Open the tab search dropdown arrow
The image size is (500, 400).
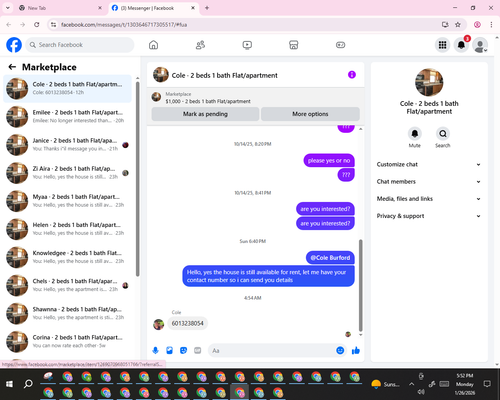(8, 8)
